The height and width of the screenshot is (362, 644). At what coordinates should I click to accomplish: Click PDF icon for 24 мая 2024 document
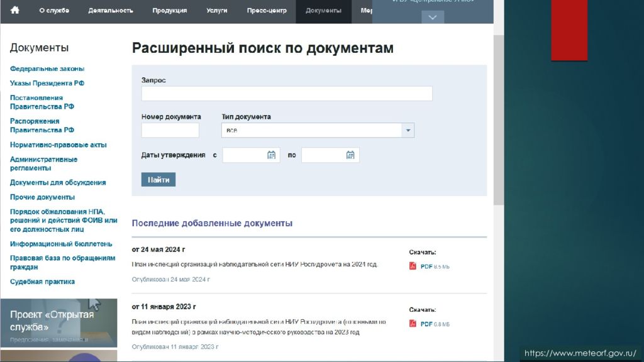coord(413,266)
